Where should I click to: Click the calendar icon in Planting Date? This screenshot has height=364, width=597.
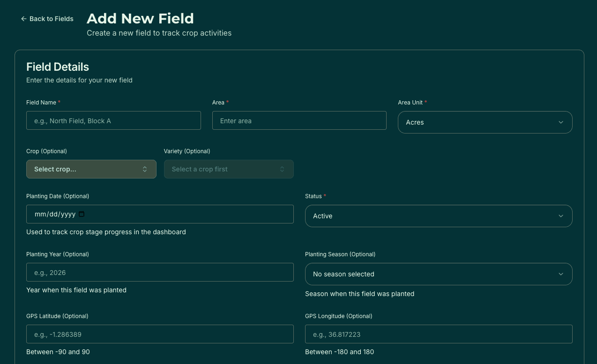81,214
